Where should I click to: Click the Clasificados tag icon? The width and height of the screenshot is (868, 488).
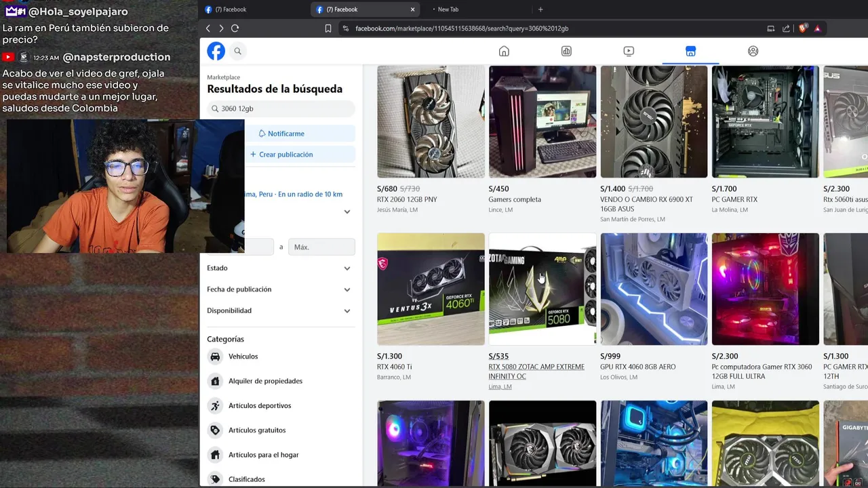[x=215, y=479]
